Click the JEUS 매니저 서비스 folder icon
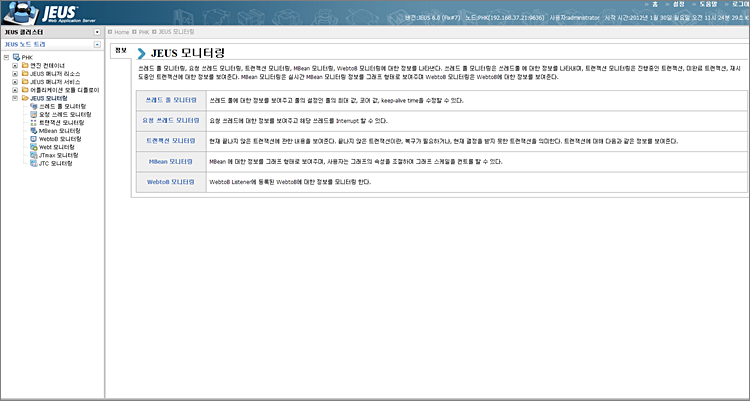The image size is (750, 401). coord(25,82)
